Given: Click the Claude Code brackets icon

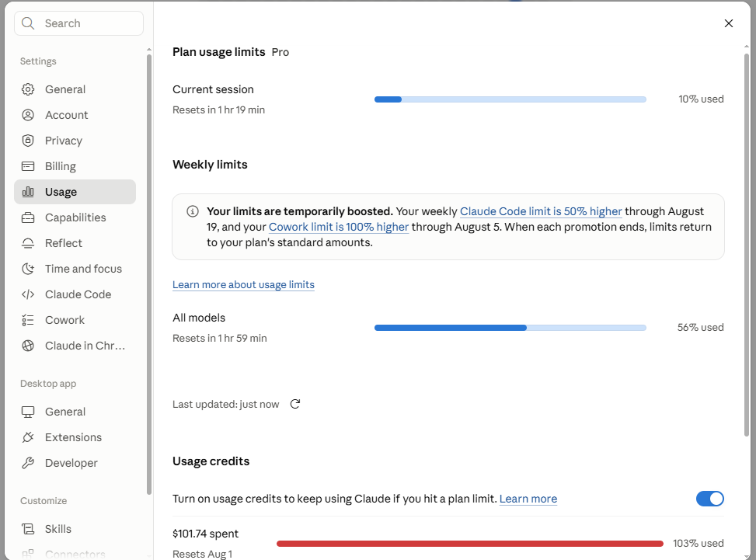Looking at the screenshot, I should click(28, 294).
